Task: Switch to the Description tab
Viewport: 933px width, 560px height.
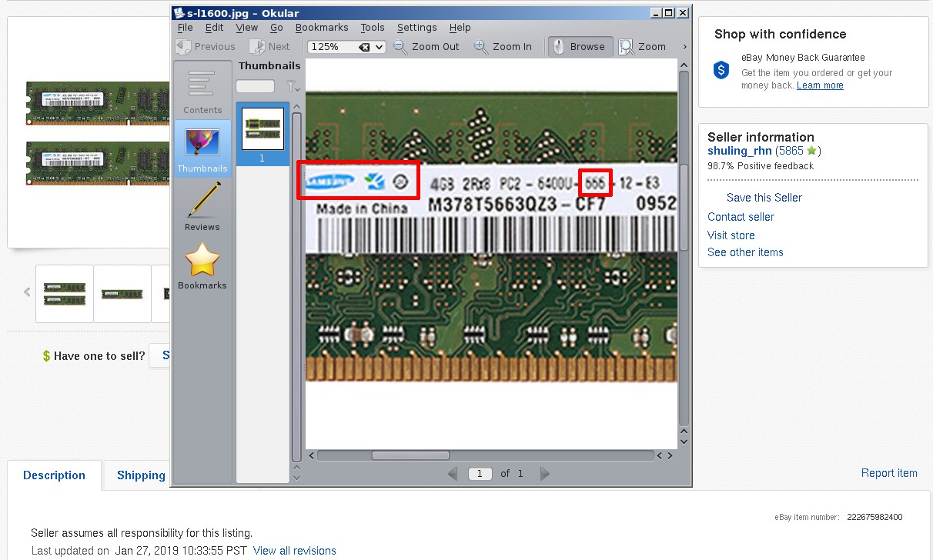Action: click(54, 475)
